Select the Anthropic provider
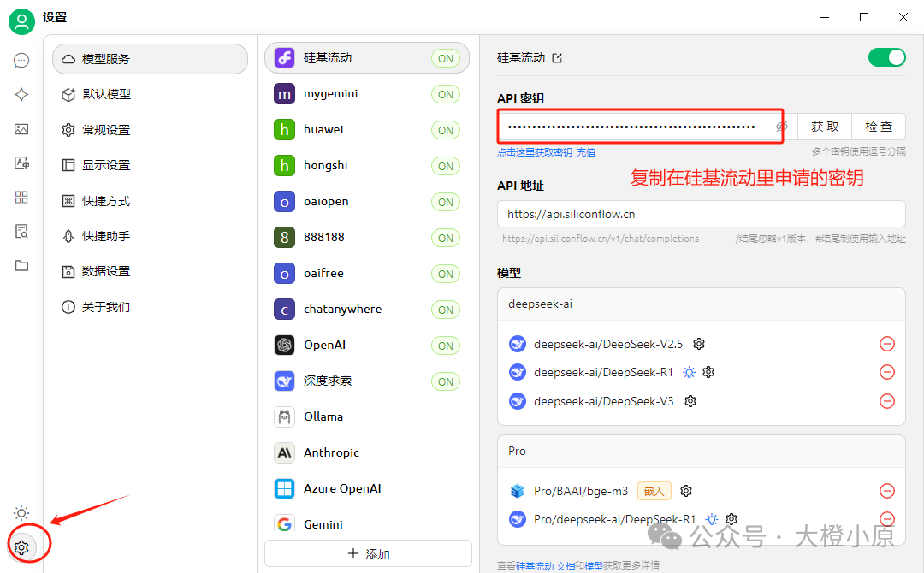 367,453
